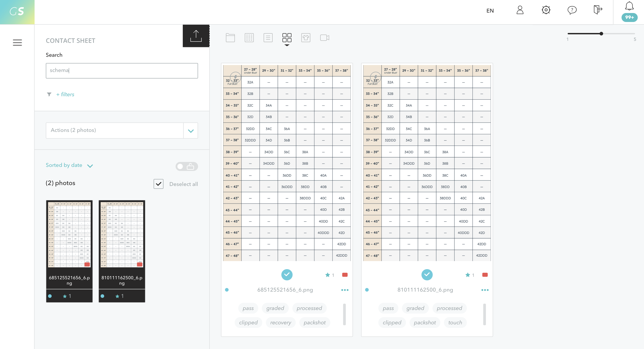Switch to list view icon

(x=268, y=38)
